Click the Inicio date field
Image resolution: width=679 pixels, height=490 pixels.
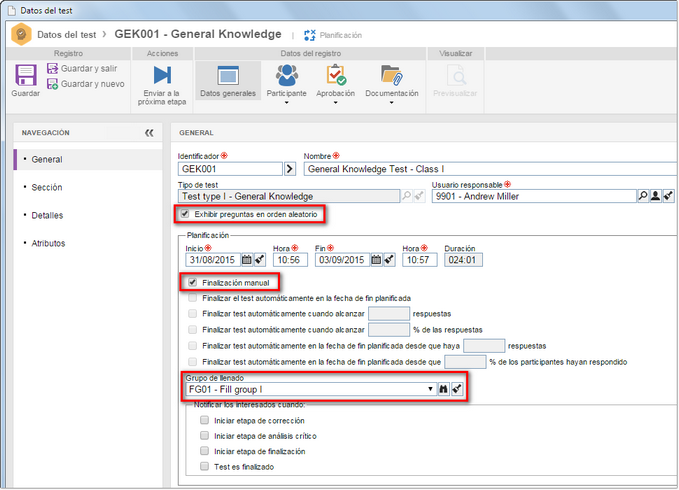tap(212, 260)
